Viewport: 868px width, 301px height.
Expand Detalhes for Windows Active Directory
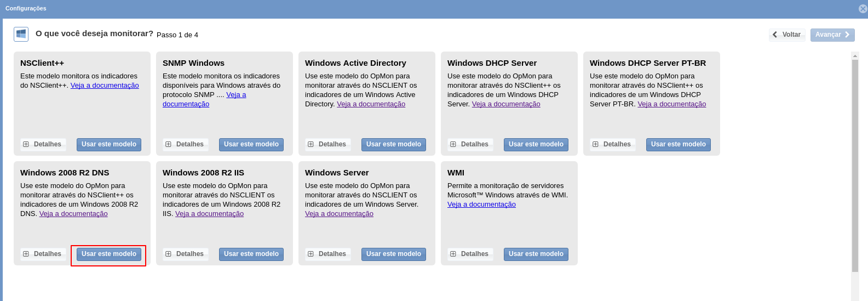(x=327, y=144)
